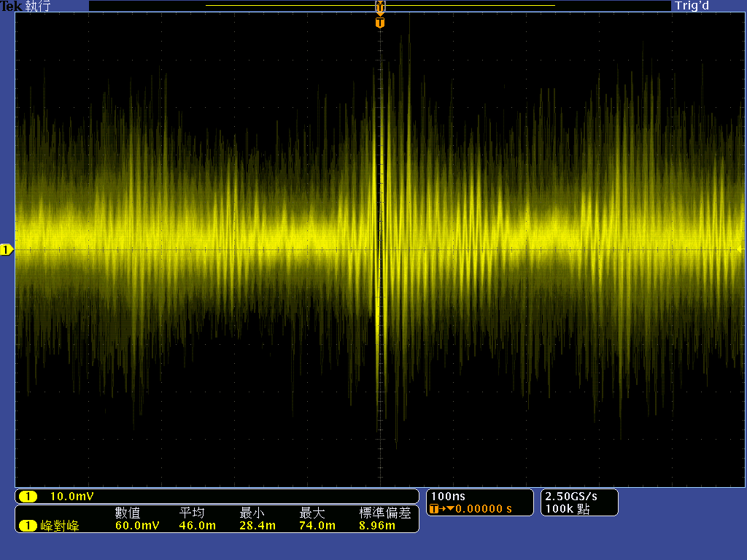Click the 0.00000 s trigger delay value
Viewport: 747px width, 560px height.
click(484, 509)
